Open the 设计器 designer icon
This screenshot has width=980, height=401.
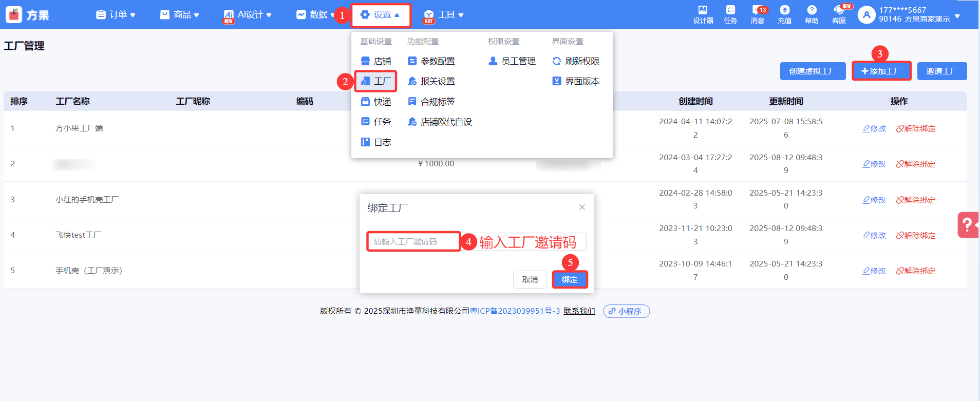[703, 14]
